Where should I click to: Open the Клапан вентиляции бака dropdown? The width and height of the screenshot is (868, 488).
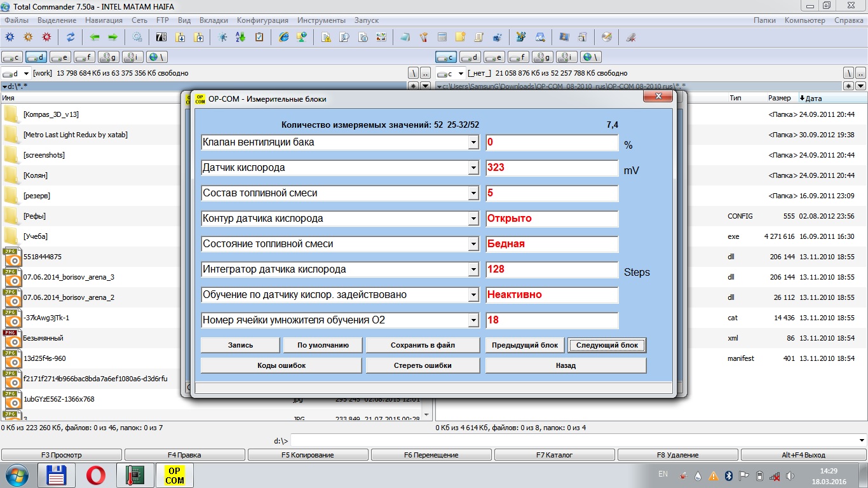click(473, 142)
